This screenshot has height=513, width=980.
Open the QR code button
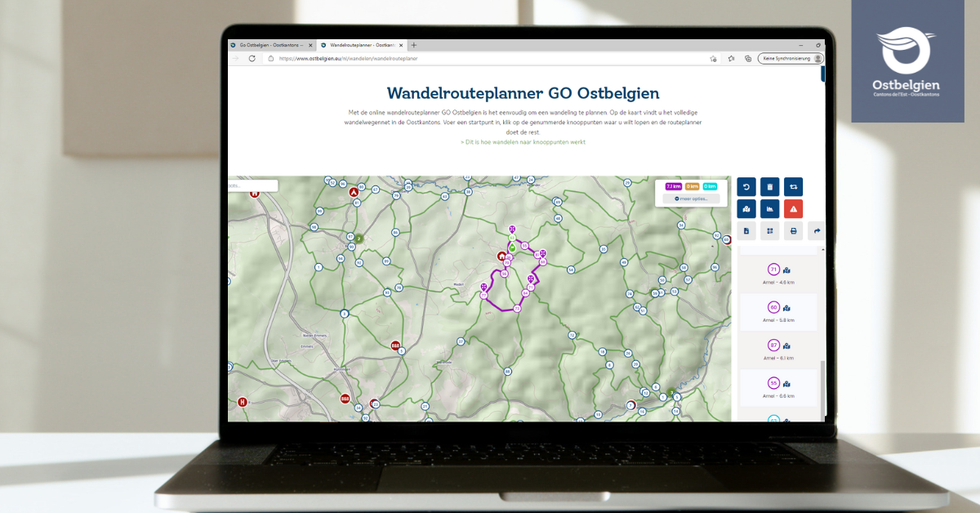click(769, 231)
